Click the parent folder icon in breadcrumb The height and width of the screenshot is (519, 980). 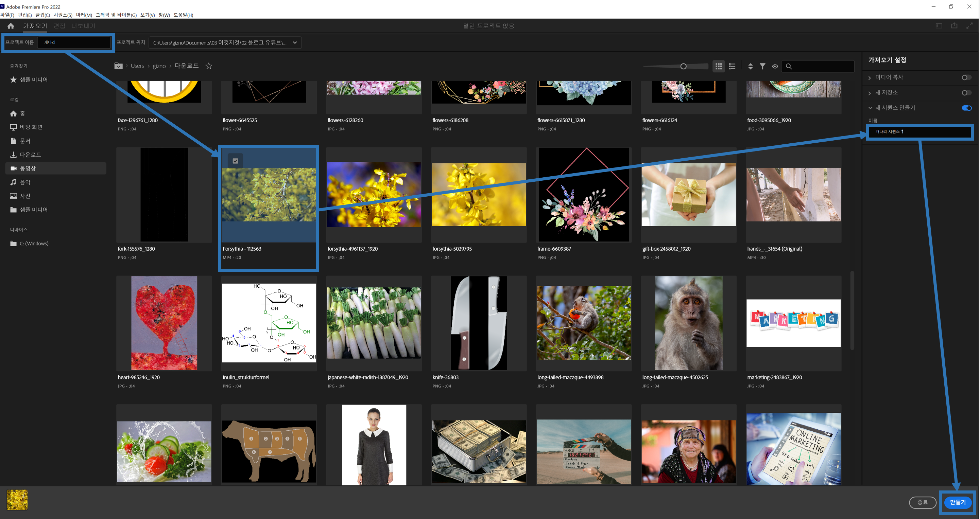tap(118, 66)
